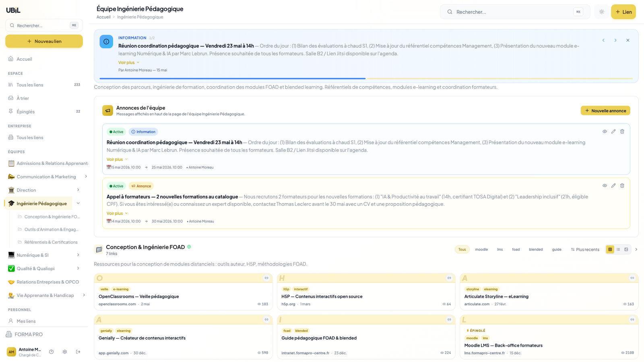Image resolution: width=644 pixels, height=362 pixels.
Task: Click the Conception & Ingénierie FOAD folder icon
Action: tap(99, 250)
